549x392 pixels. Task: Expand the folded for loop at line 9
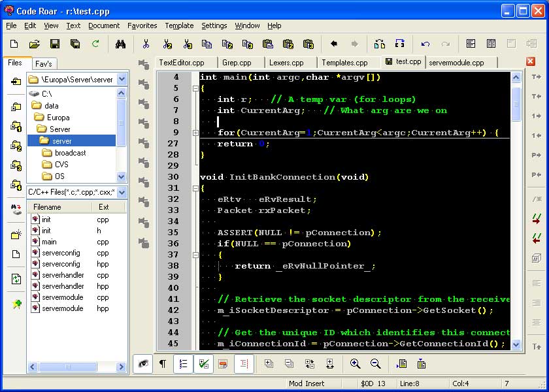195,133
